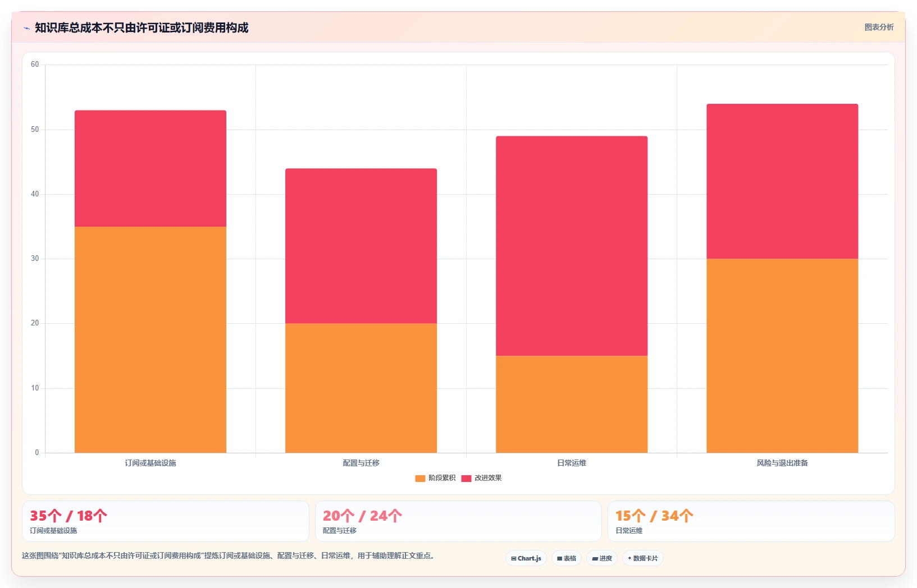The height and width of the screenshot is (588, 917).
Task: Click the description sentence starting 这张图围绕
Action: coord(229,556)
